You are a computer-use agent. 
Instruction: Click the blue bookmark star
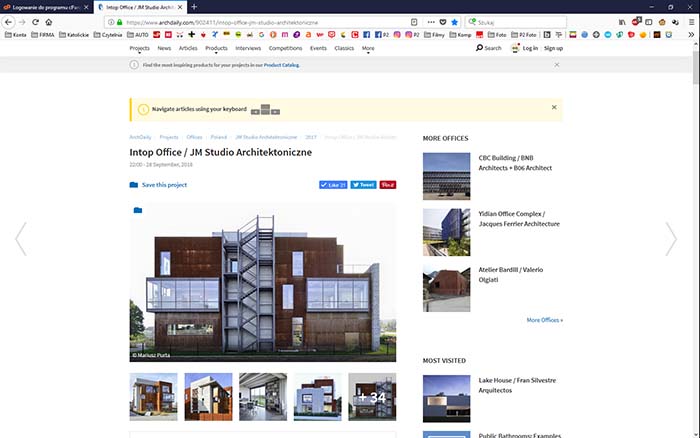coord(454,22)
